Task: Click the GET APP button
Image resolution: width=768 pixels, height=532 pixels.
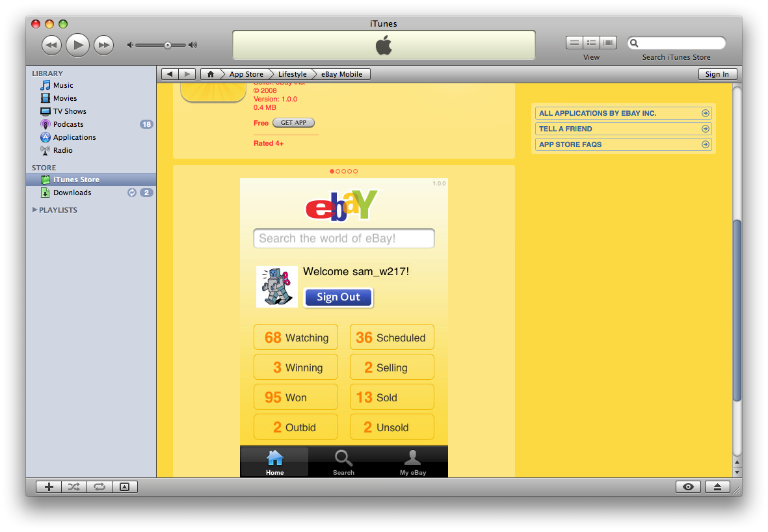Action: point(293,123)
